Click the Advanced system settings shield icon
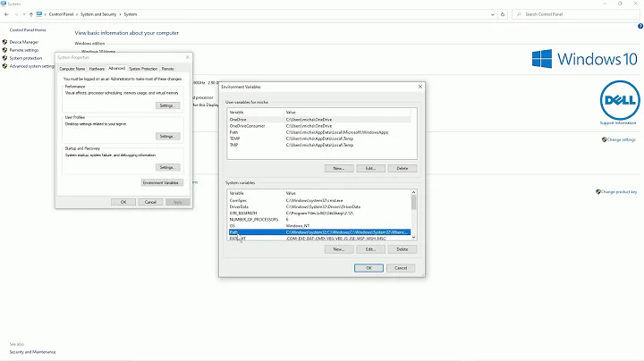This screenshot has height=361, width=644. coord(5,66)
